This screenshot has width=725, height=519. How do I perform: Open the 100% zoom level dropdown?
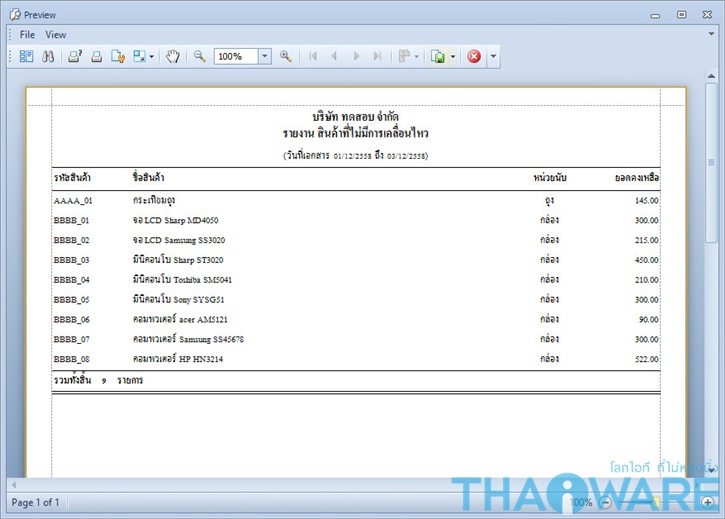[x=264, y=56]
